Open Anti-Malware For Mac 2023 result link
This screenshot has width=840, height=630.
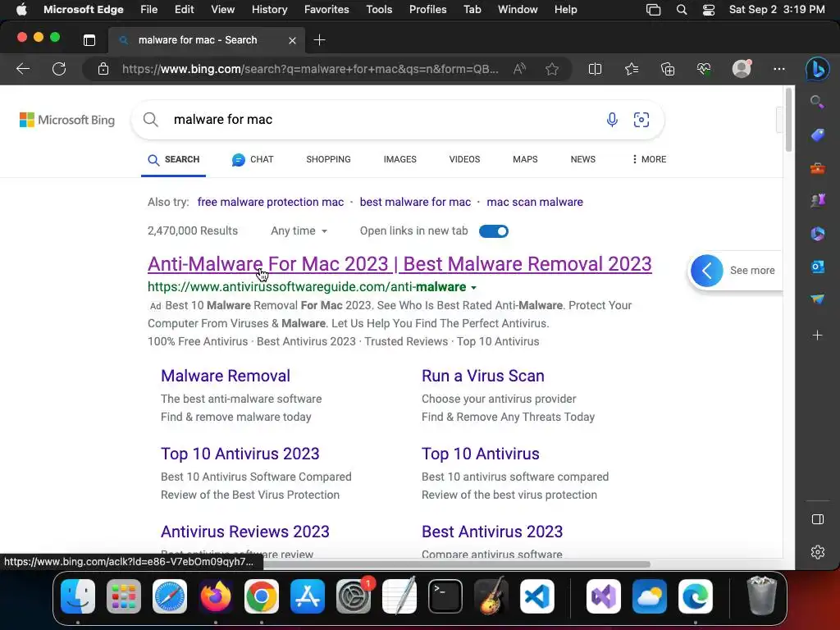[x=399, y=264]
